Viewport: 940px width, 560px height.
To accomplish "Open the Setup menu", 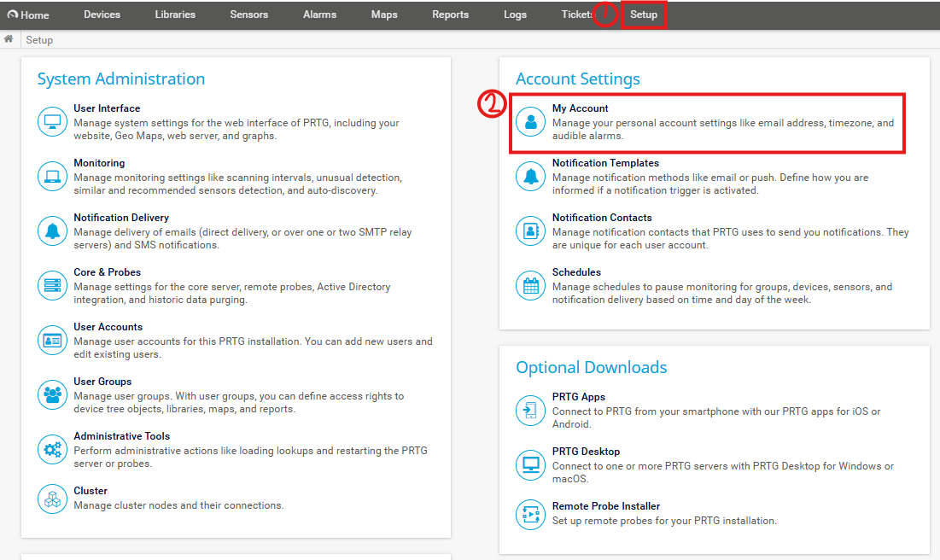I will 644,15.
